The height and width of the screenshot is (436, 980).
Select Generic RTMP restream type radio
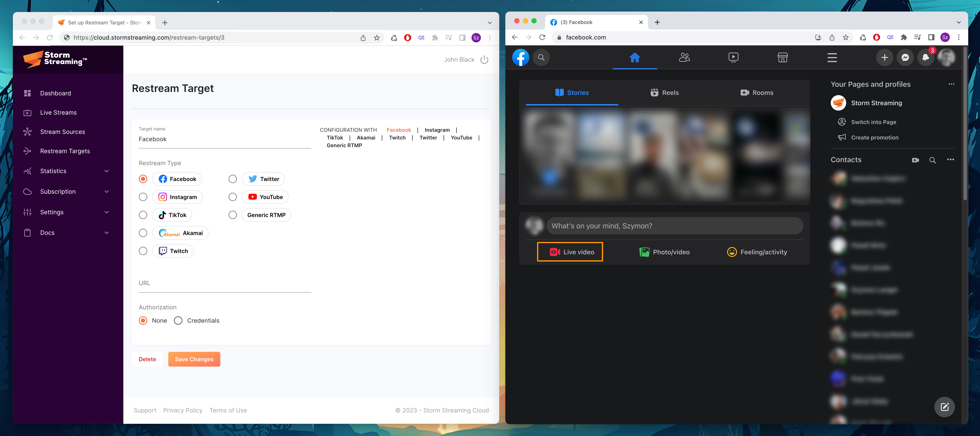tap(233, 215)
